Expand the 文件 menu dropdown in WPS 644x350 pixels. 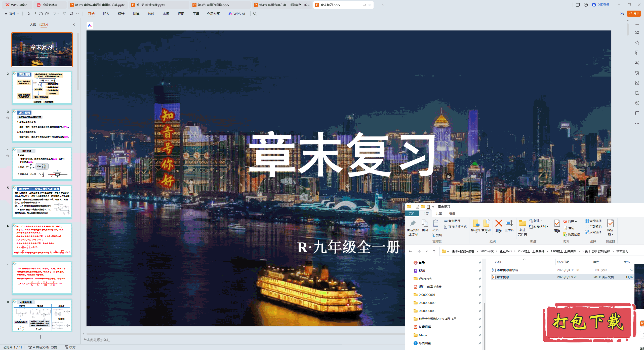(12, 14)
